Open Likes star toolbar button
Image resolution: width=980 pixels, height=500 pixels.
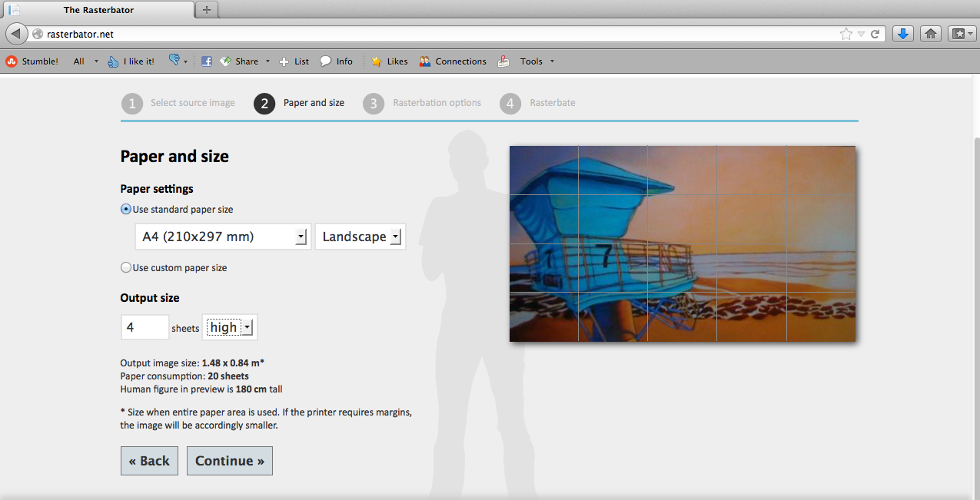coord(390,61)
